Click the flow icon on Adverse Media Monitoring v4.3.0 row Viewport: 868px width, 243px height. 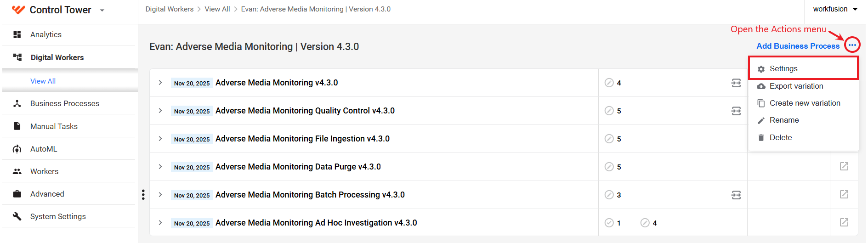point(736,83)
